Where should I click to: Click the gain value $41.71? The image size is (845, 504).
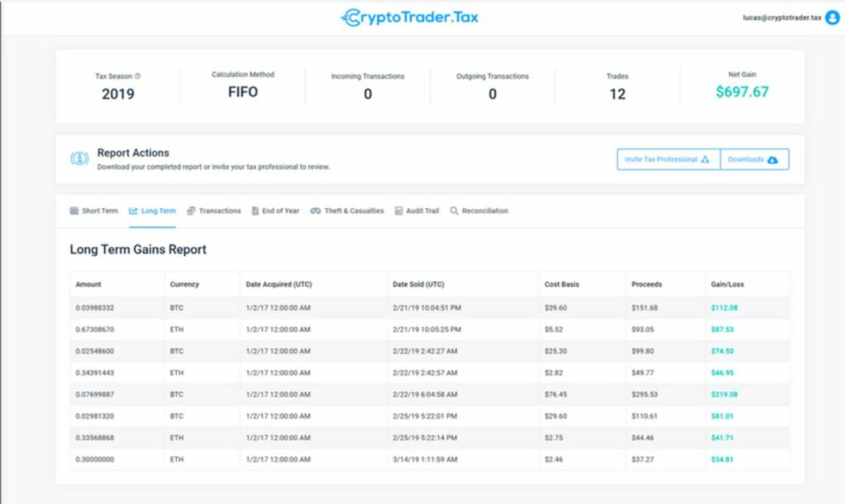[722, 438]
